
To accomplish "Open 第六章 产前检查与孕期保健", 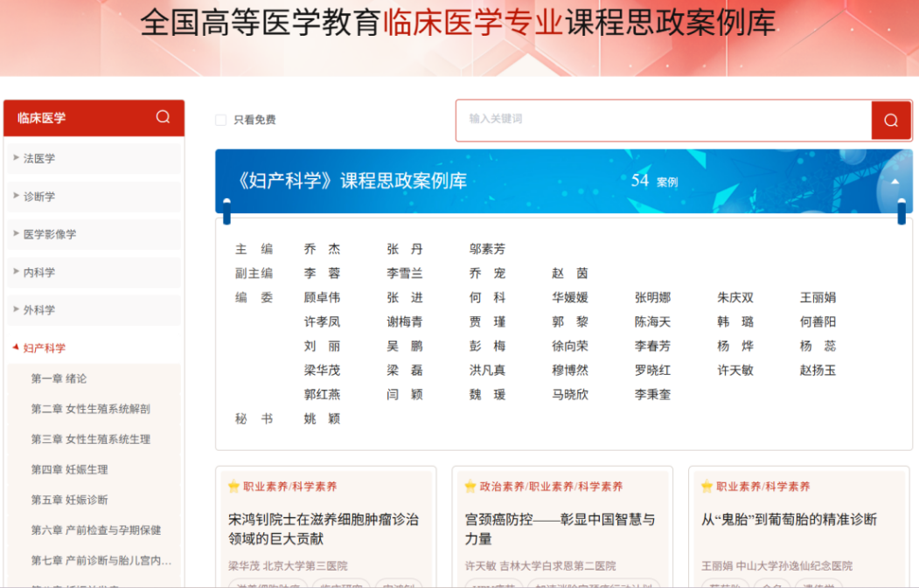I will coord(95,529).
